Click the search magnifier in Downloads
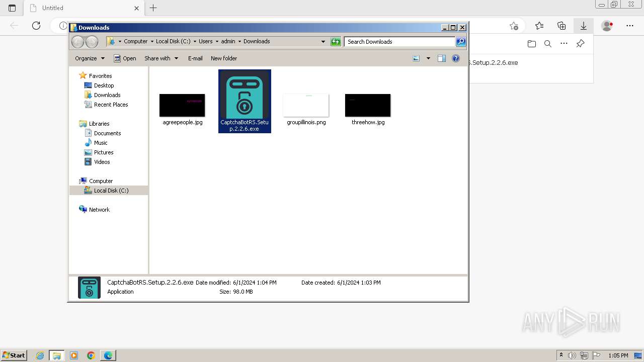Viewport: 644px width, 362px height. pos(461,42)
